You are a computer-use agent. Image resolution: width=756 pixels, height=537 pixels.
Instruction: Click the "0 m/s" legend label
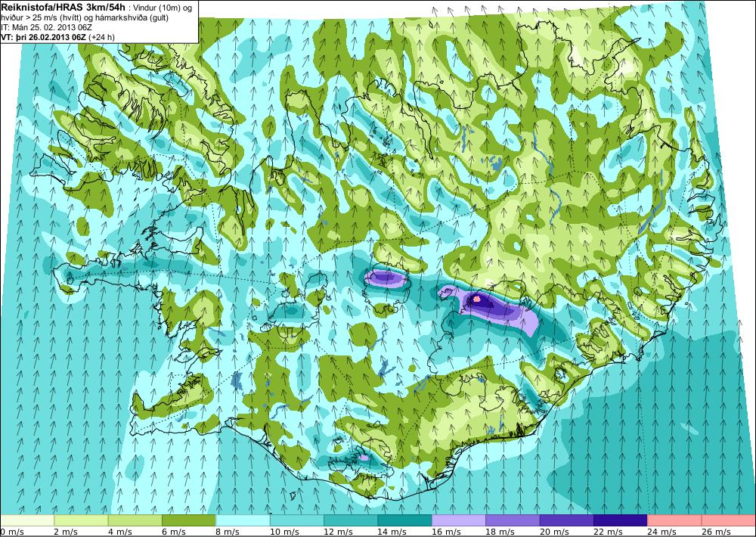point(12,532)
